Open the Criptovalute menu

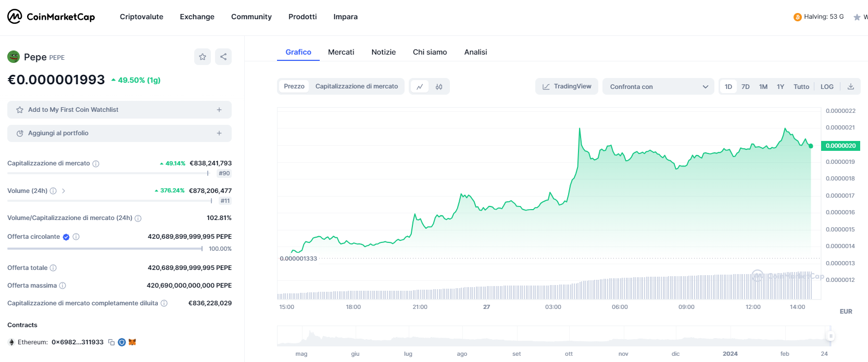[x=141, y=17]
